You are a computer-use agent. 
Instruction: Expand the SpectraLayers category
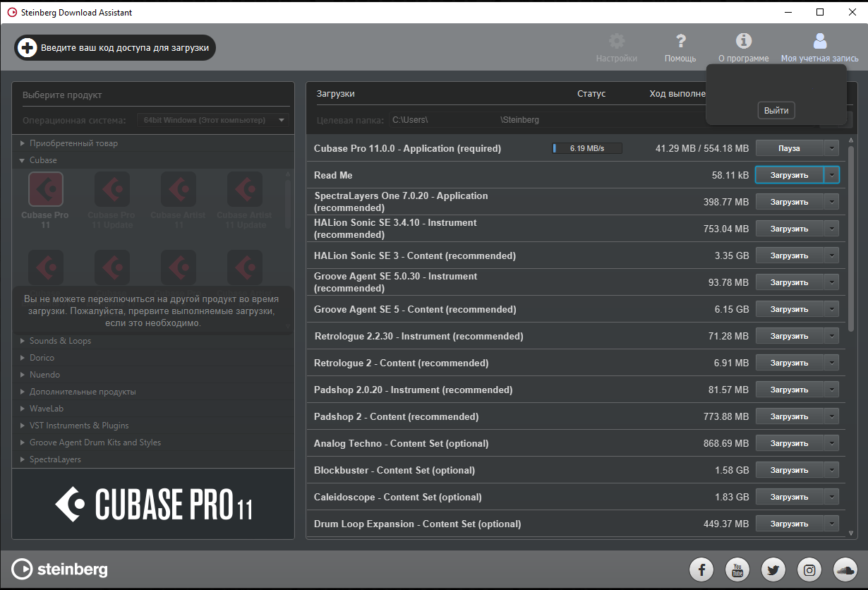[23, 459]
